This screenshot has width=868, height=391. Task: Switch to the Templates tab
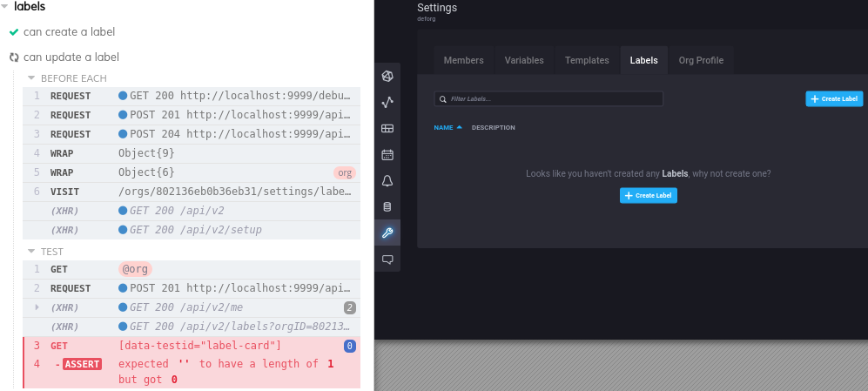587,60
